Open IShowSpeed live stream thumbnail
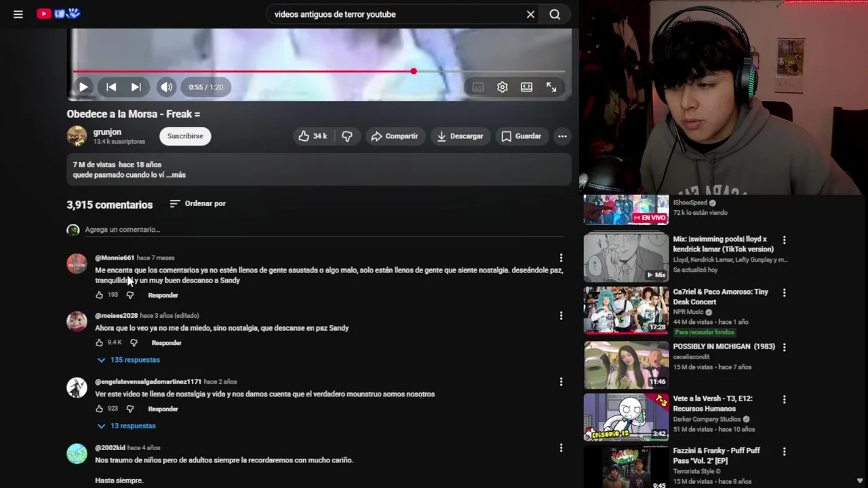Screen dimensions: 868x488 [626, 209]
